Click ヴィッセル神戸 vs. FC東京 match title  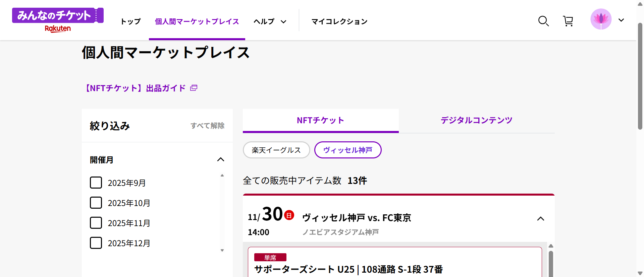tap(357, 218)
